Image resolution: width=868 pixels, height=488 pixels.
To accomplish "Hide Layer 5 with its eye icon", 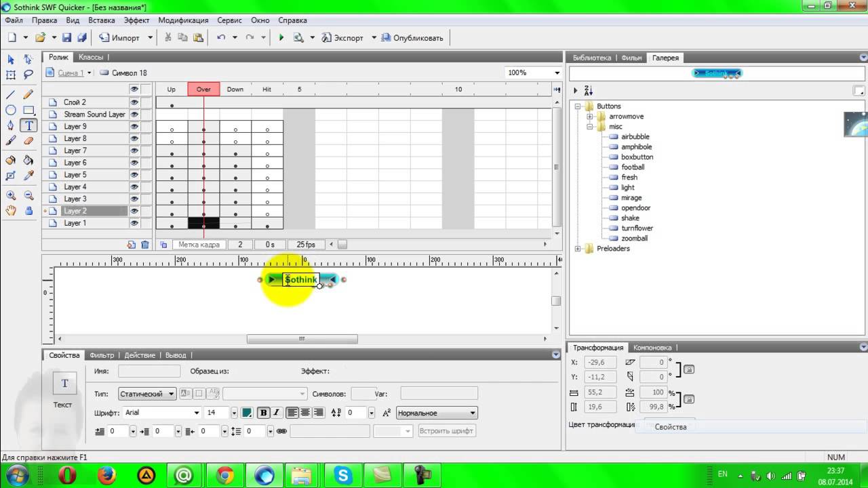I will pyautogui.click(x=134, y=175).
